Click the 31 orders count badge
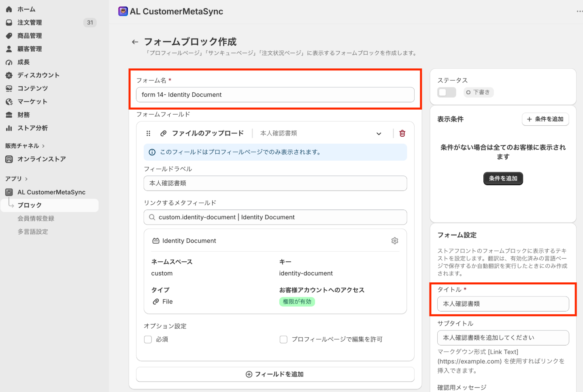Screen dimensions: 583x392 [90, 23]
